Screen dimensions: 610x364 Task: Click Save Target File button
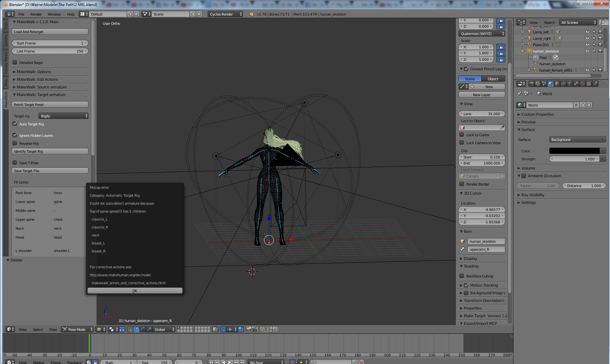[50, 171]
